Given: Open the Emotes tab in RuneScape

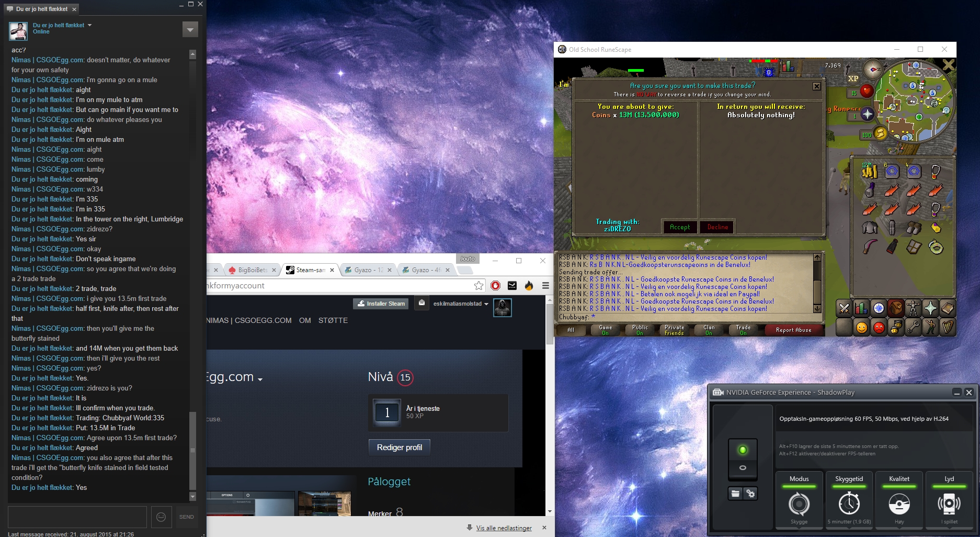Looking at the screenshot, I should pyautogui.click(x=930, y=328).
